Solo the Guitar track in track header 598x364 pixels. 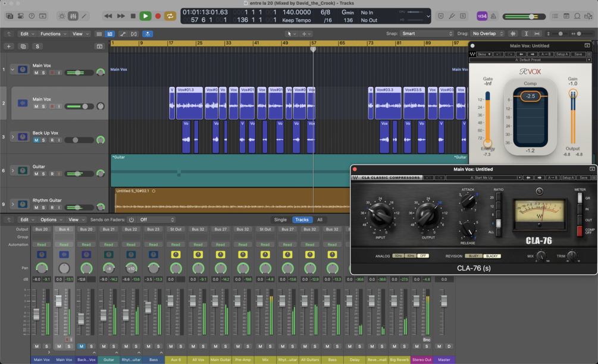pos(43,174)
